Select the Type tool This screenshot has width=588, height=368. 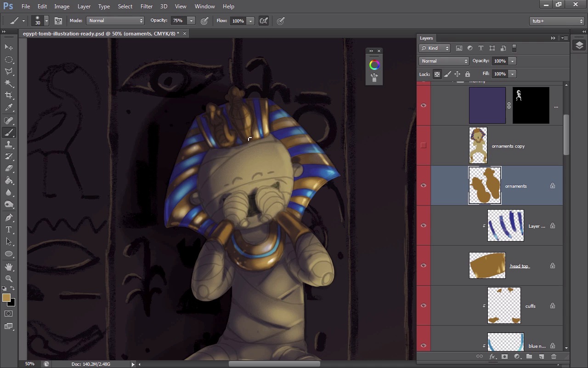[9, 230]
